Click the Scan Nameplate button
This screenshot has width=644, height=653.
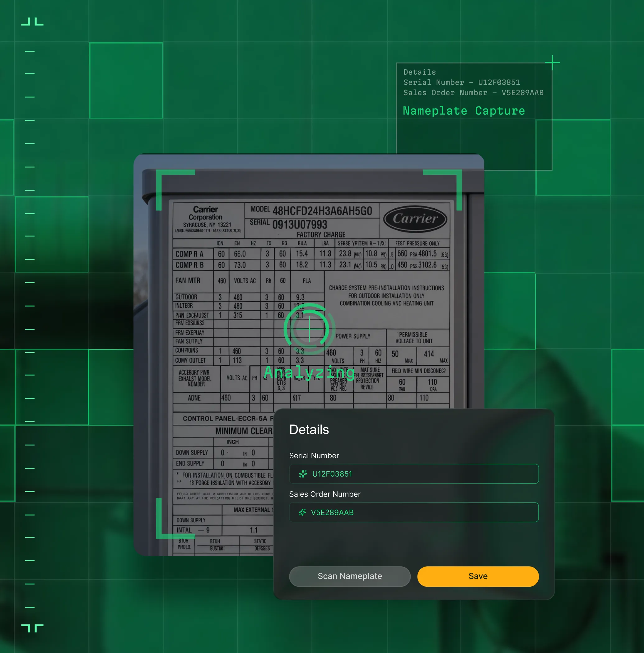click(x=350, y=576)
